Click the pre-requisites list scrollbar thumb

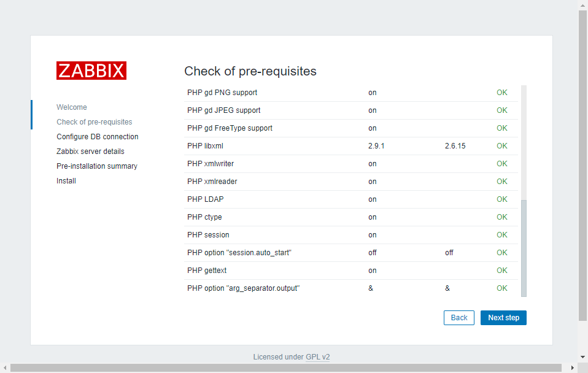524,248
